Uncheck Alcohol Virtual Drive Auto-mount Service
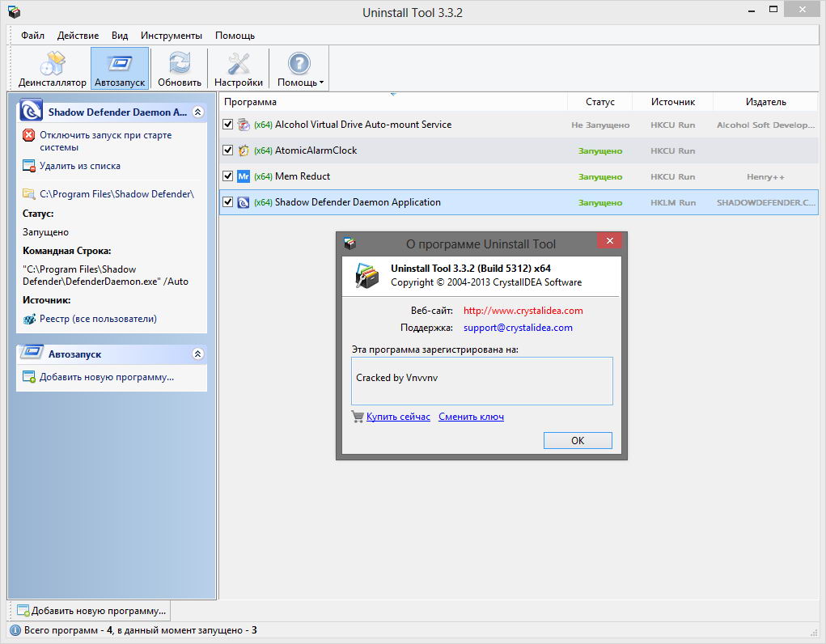 227,125
